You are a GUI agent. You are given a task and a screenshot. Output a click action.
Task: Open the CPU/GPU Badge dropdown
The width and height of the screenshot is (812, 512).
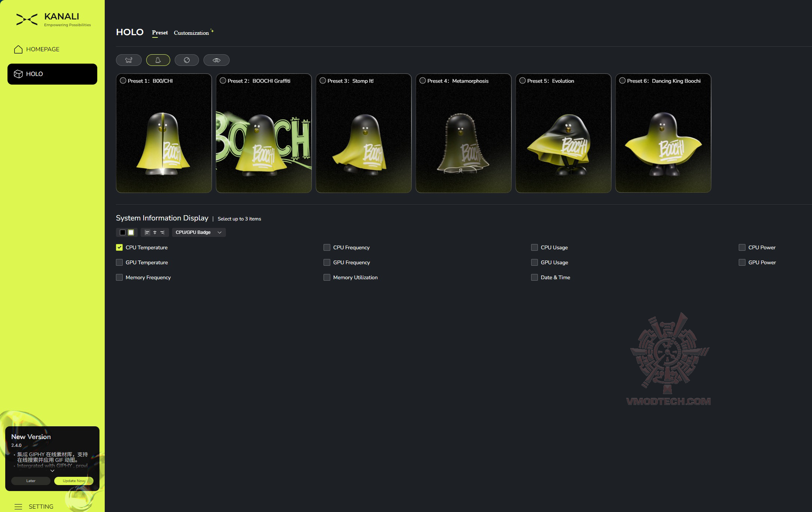coord(199,232)
